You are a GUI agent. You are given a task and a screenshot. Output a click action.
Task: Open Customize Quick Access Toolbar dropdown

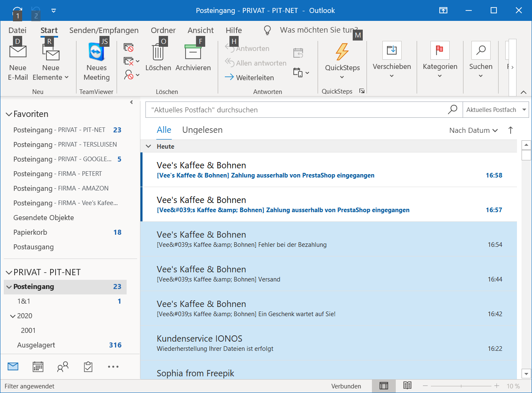[x=53, y=10]
